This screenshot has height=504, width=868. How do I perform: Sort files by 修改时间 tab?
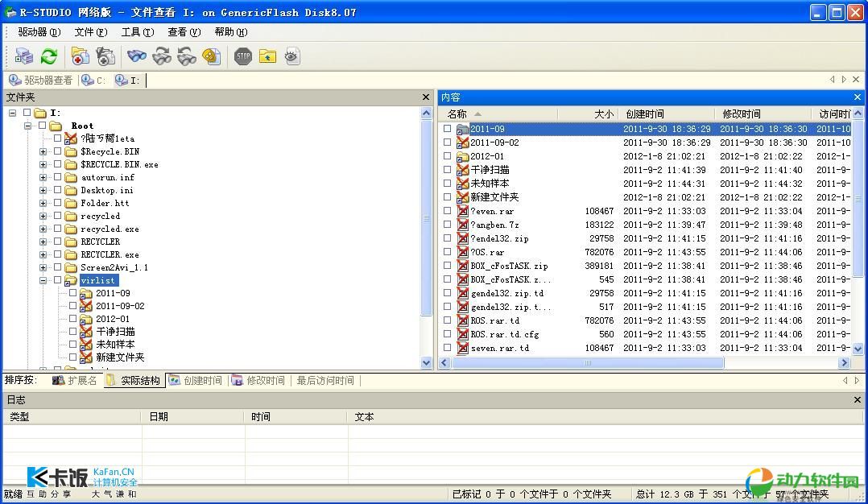click(259, 381)
